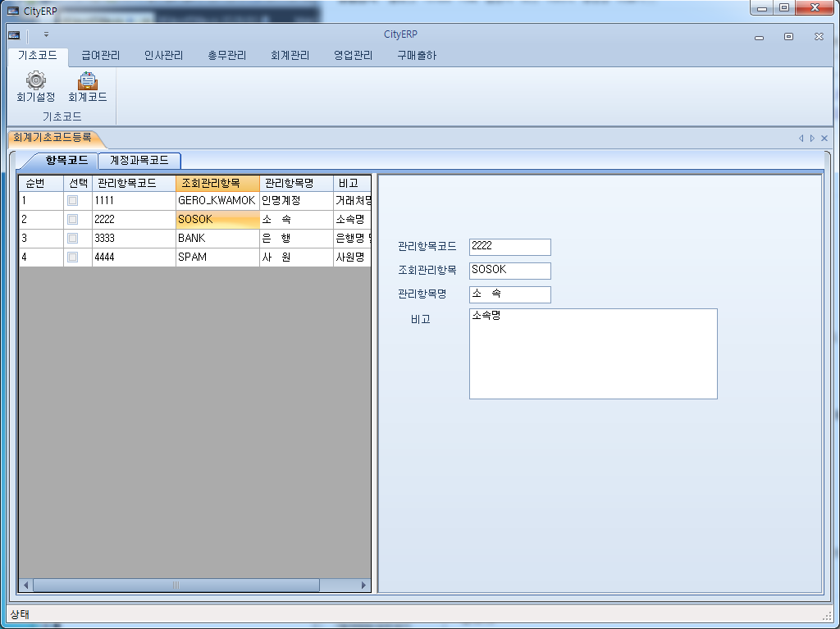Open the 회계관리 ribbon tab
The height and width of the screenshot is (629, 840).
(290, 56)
